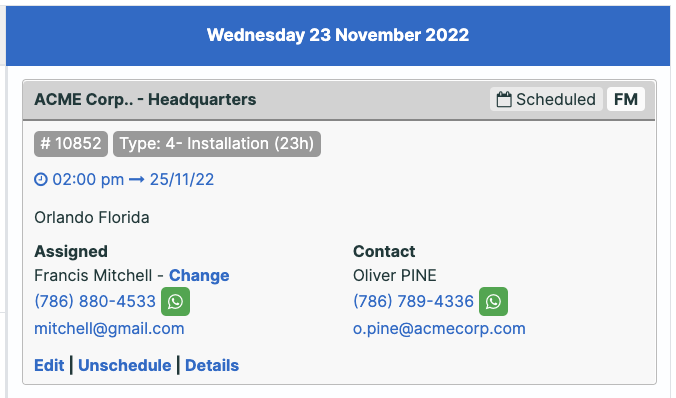Click the Type: 4- Installation (23h) tag

[x=217, y=144]
